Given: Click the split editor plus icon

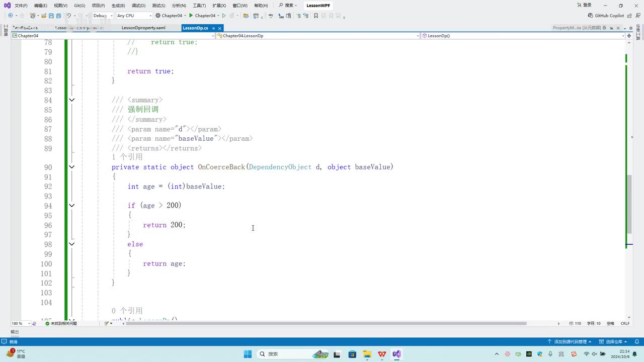Looking at the screenshot, I should click(x=630, y=36).
